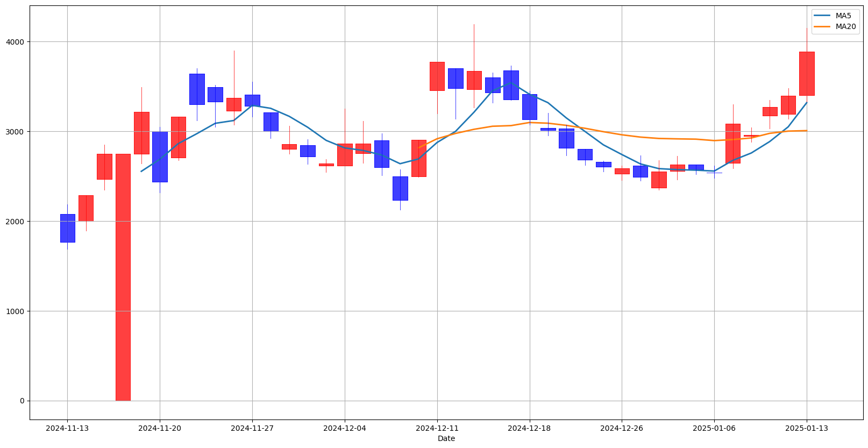Screen dimensions: 868x448
Task: Select the blue candle on 2024-11-20
Action: pyautogui.click(x=160, y=157)
